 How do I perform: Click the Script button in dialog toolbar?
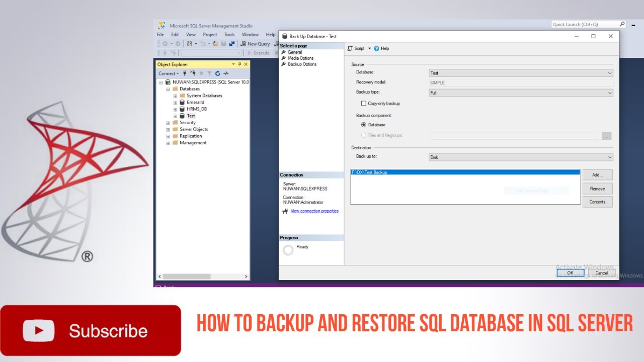[356, 48]
